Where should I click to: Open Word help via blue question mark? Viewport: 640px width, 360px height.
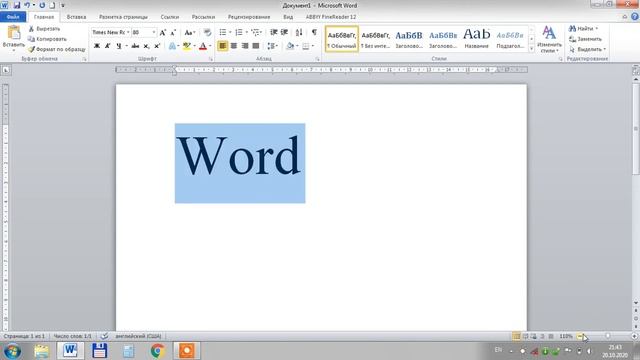[635, 17]
